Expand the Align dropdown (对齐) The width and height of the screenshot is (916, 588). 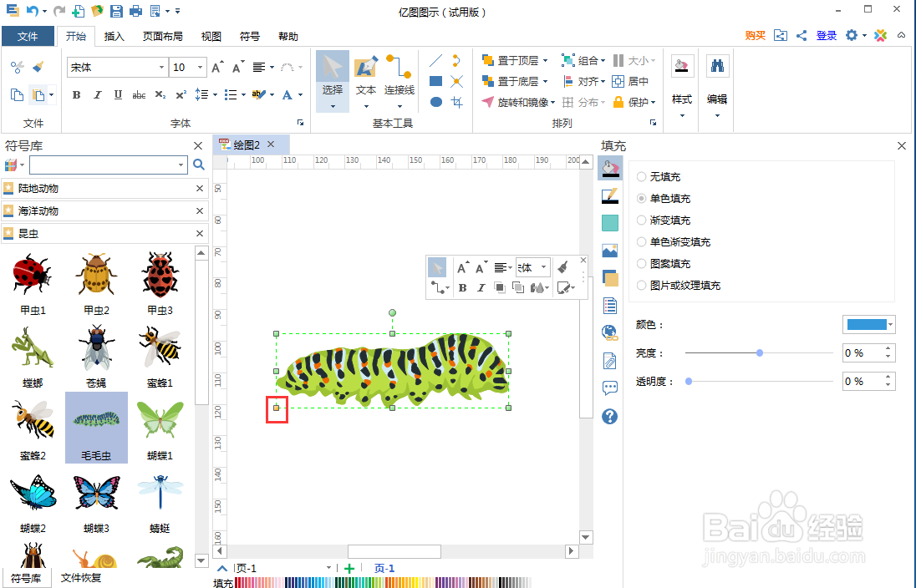[x=603, y=81]
